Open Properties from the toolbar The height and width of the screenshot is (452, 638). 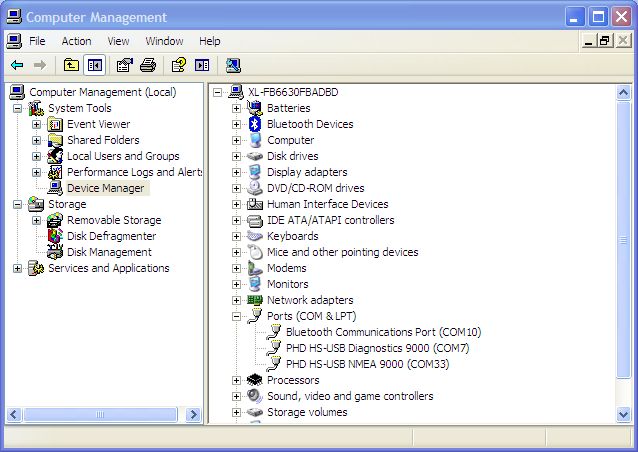[x=125, y=65]
